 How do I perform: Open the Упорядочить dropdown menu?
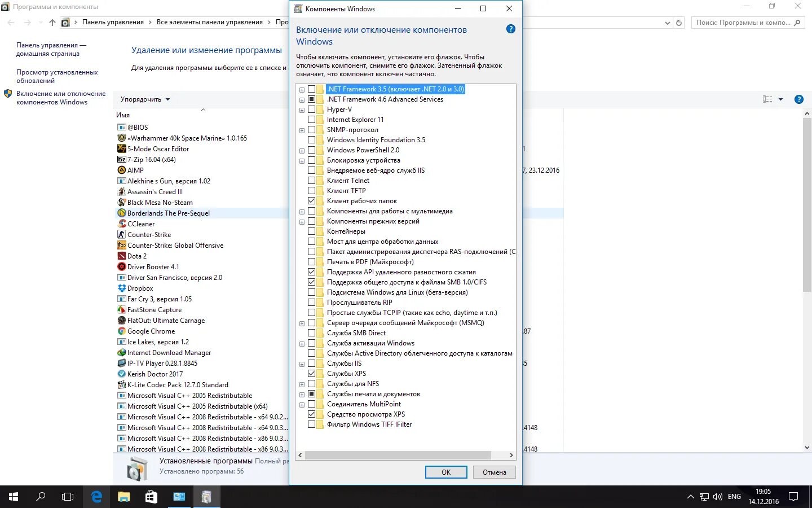click(145, 99)
